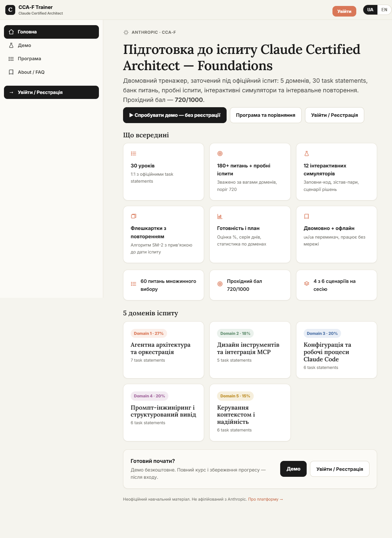Viewport: 392px width, 538px height.
Task: Click the Claude Certified Architect subtitle
Action: (41, 14)
